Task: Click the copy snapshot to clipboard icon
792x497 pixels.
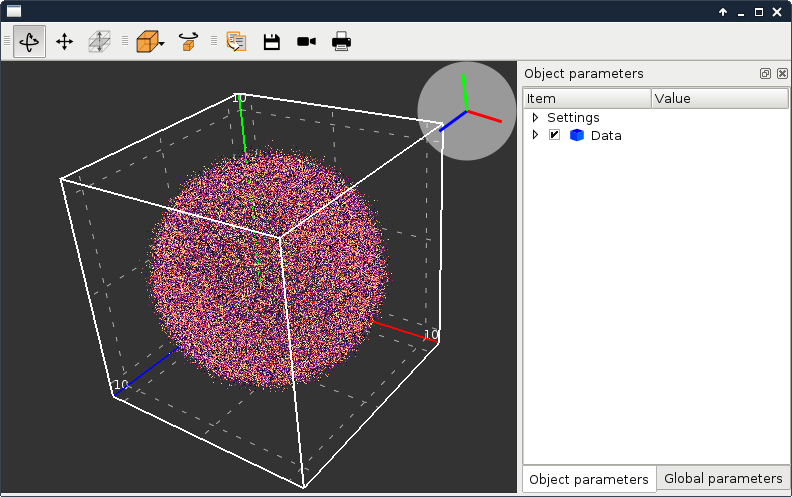Action: 236,42
